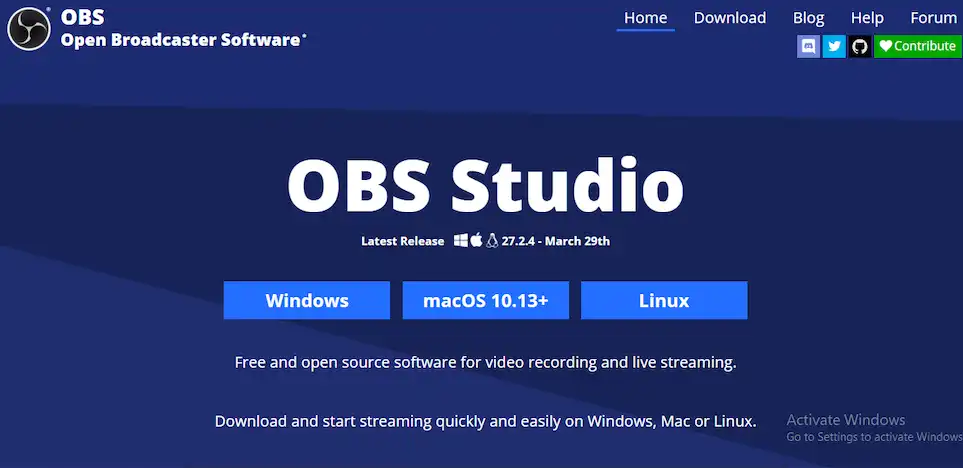Image resolution: width=963 pixels, height=468 pixels.
Task: Go to the Blog menu item
Action: coord(808,18)
